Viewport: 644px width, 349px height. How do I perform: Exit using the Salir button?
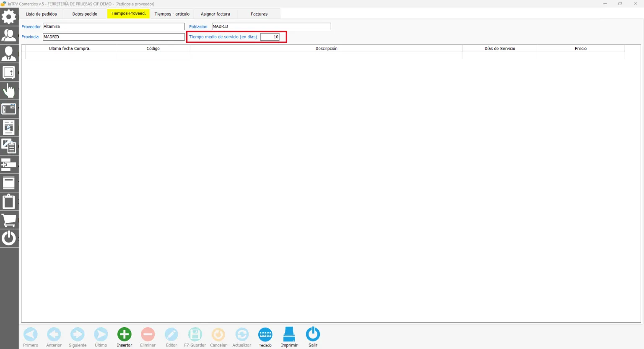313,337
